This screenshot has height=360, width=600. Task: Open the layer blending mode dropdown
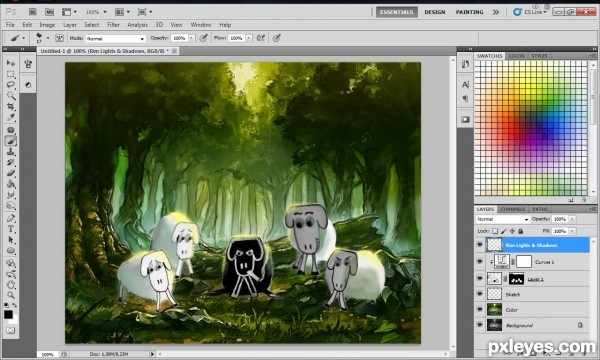502,219
